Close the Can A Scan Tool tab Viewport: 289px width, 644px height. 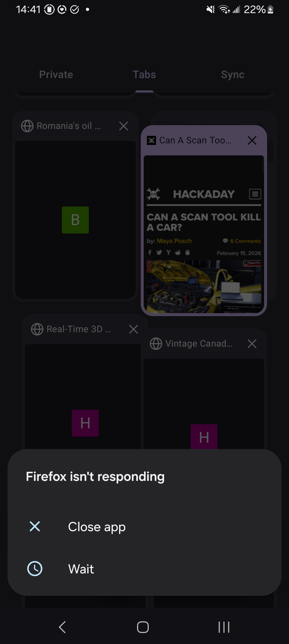tap(252, 140)
